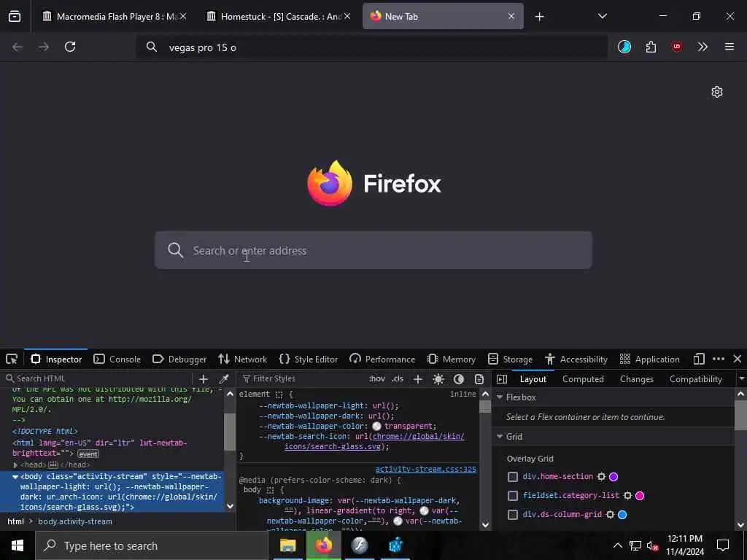Change fieldset.category-list overlay pink color

click(640, 496)
